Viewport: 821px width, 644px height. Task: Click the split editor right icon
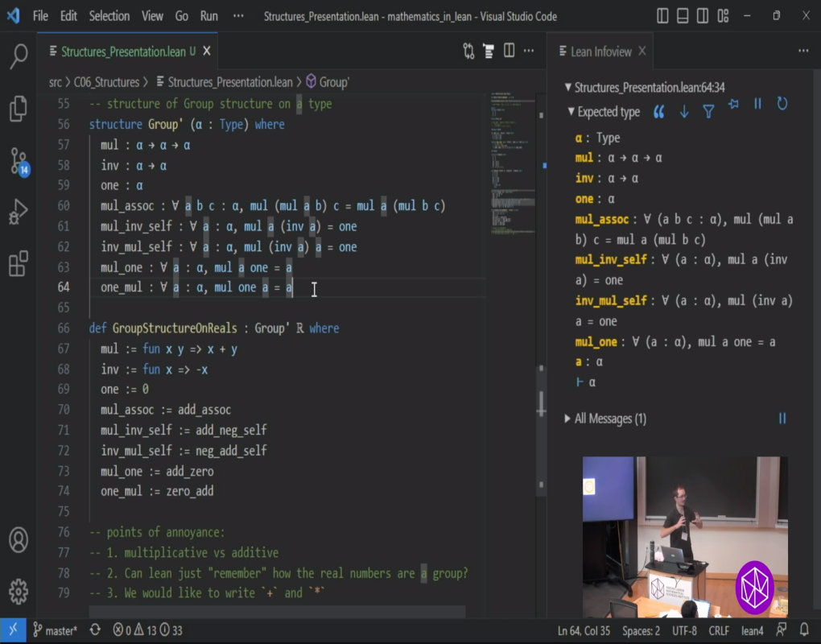[509, 51]
